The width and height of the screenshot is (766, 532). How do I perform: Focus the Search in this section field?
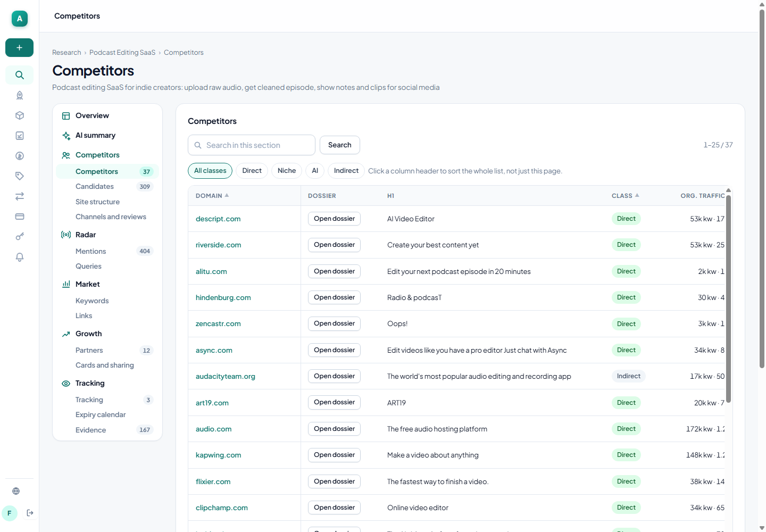pos(252,145)
